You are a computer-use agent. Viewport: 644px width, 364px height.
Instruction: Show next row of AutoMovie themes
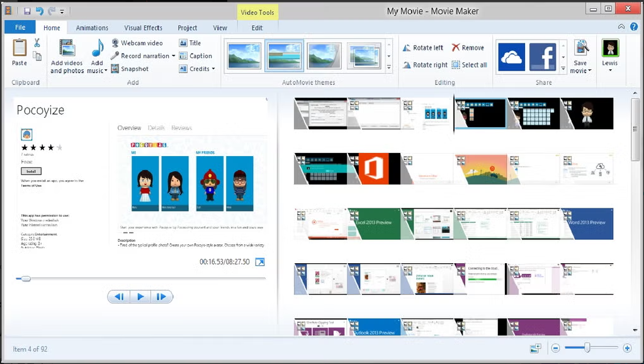click(x=389, y=56)
